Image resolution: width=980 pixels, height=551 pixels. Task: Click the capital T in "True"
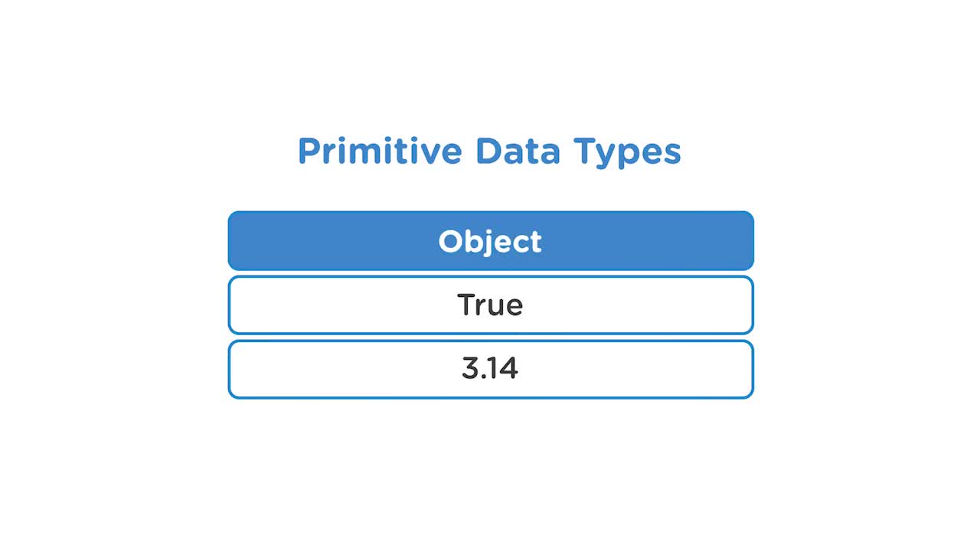466,305
